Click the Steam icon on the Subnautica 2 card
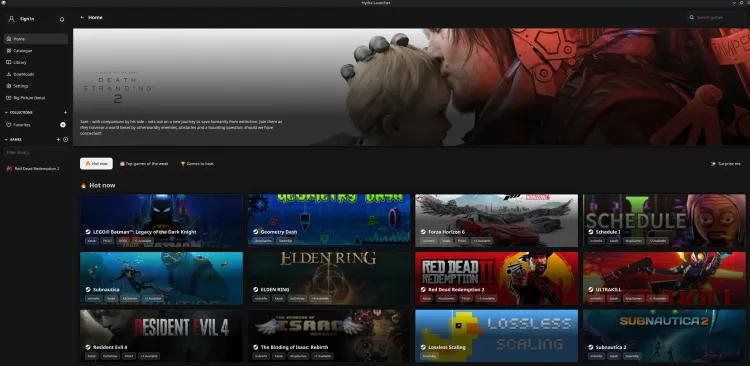 591,347
